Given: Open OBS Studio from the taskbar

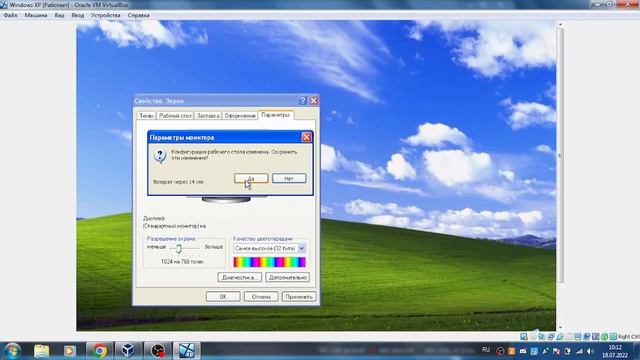Looking at the screenshot, I should [158, 351].
